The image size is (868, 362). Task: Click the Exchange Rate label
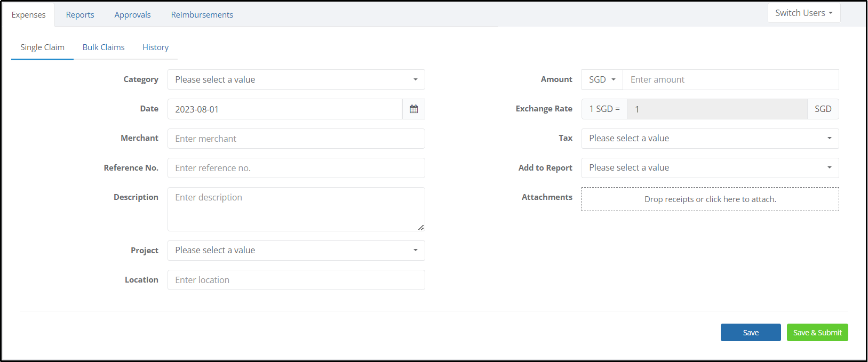(x=544, y=109)
